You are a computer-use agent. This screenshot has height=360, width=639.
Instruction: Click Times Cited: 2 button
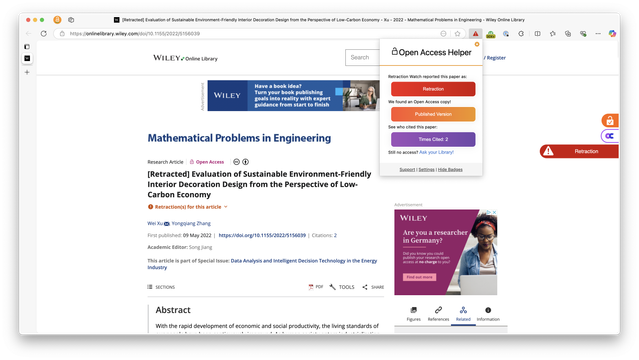tap(433, 139)
